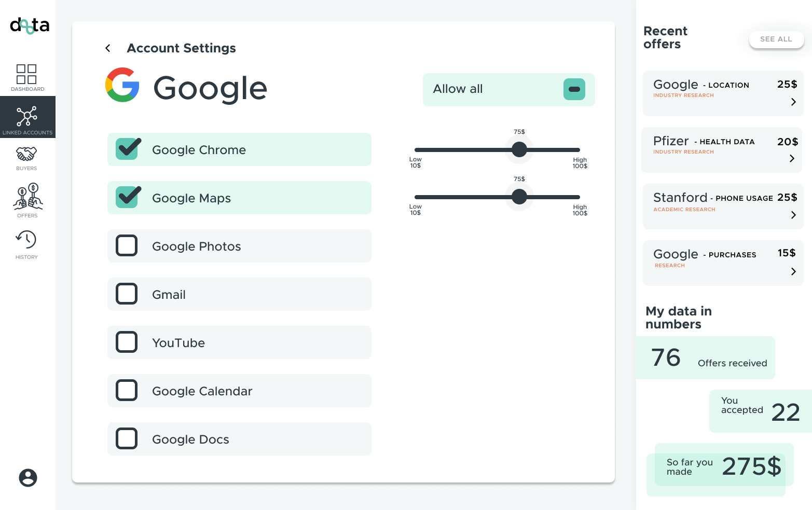Image resolution: width=812 pixels, height=510 pixels.
Task: View the History page
Action: click(x=26, y=245)
